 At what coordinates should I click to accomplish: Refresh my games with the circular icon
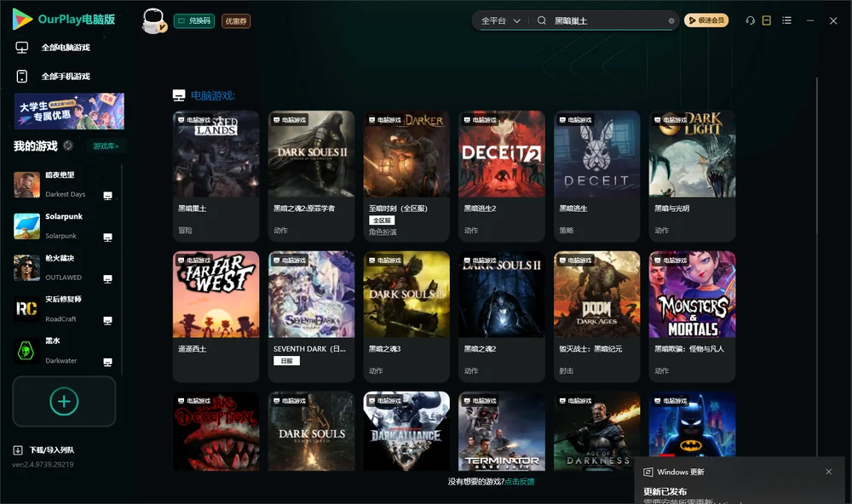point(68,146)
